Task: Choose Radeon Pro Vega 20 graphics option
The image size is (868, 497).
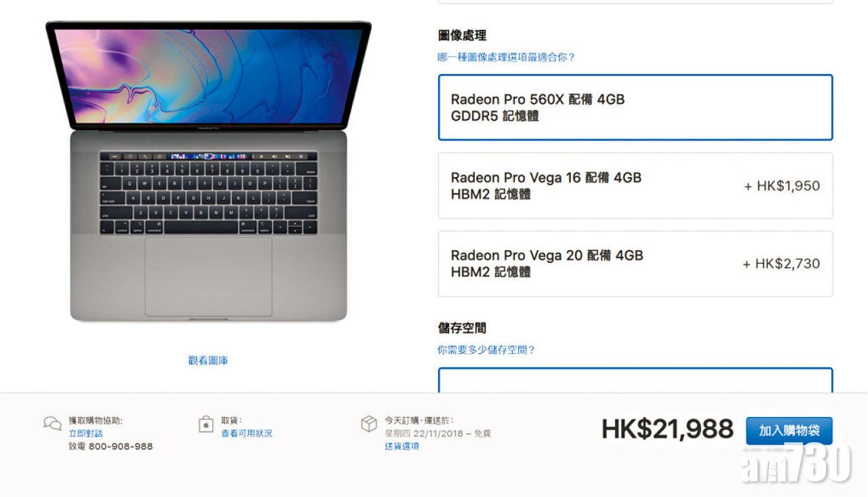Action: point(635,264)
